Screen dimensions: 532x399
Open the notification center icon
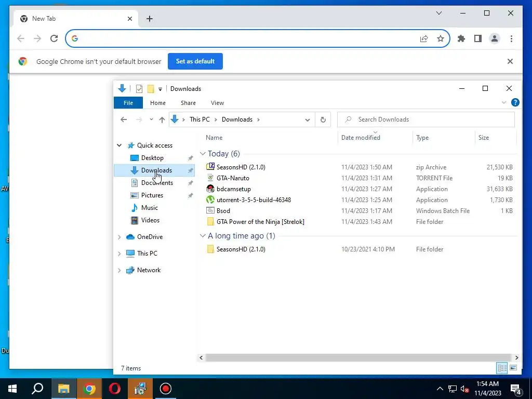pyautogui.click(x=516, y=389)
